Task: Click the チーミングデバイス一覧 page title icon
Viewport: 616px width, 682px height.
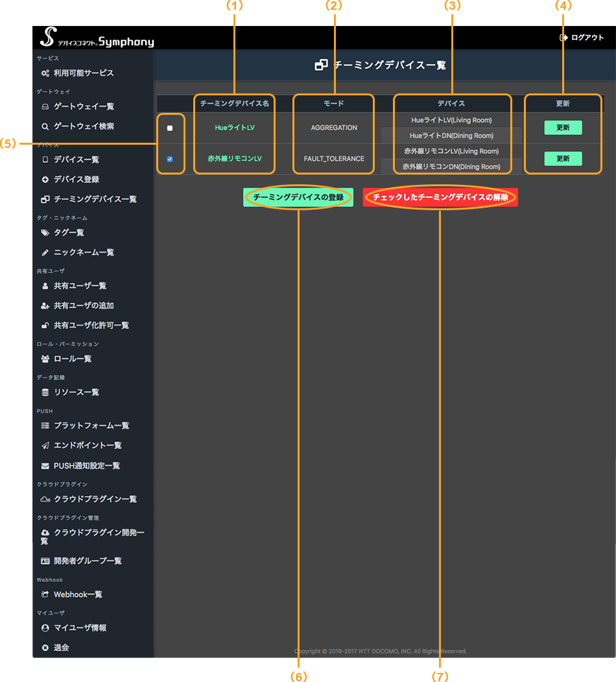Action: tap(321, 66)
